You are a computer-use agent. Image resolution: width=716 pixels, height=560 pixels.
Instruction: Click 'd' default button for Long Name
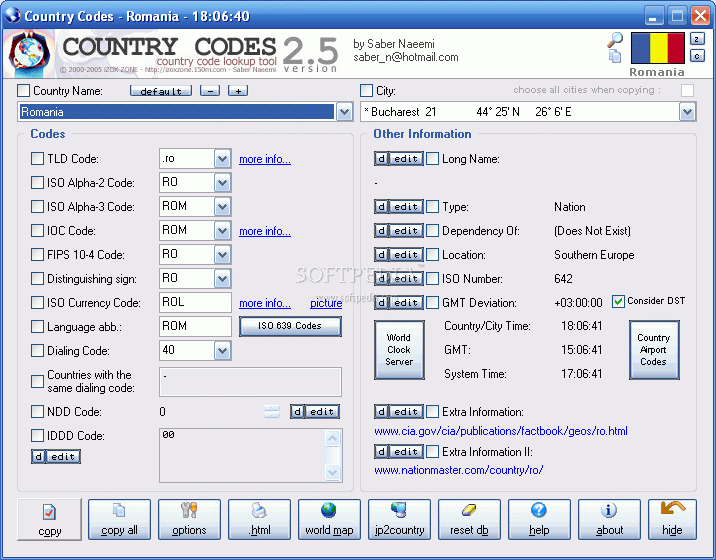381,158
